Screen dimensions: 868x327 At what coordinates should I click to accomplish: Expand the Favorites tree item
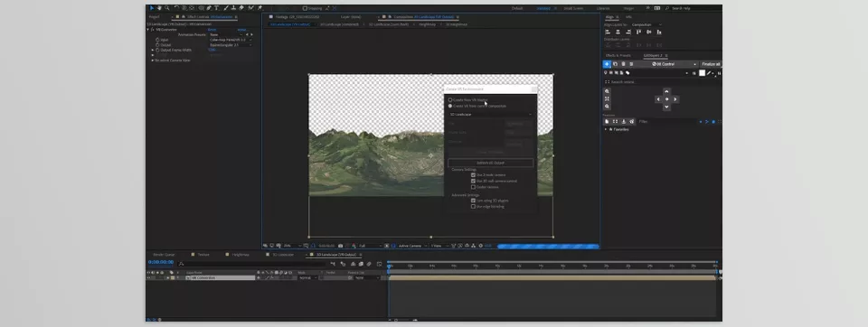(x=606, y=129)
